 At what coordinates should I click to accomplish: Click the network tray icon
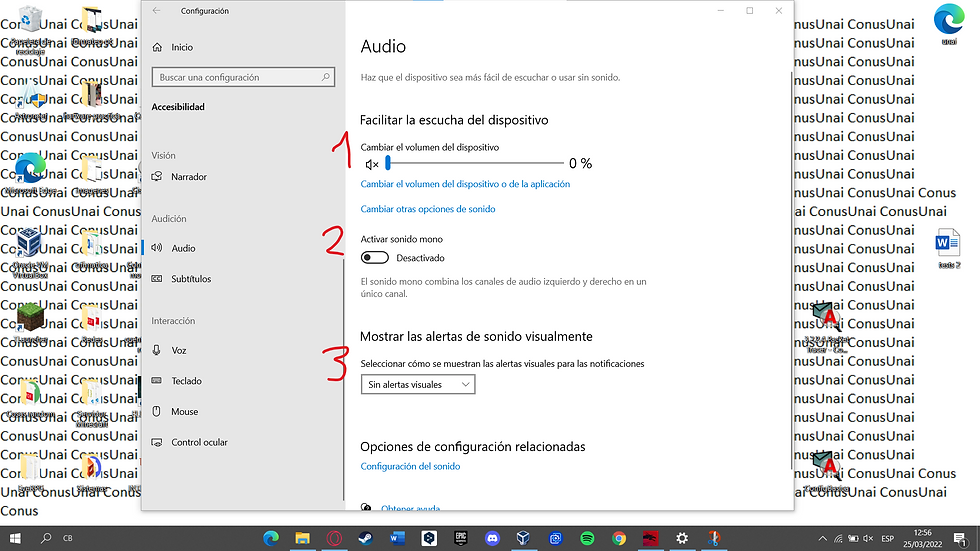pyautogui.click(x=838, y=539)
